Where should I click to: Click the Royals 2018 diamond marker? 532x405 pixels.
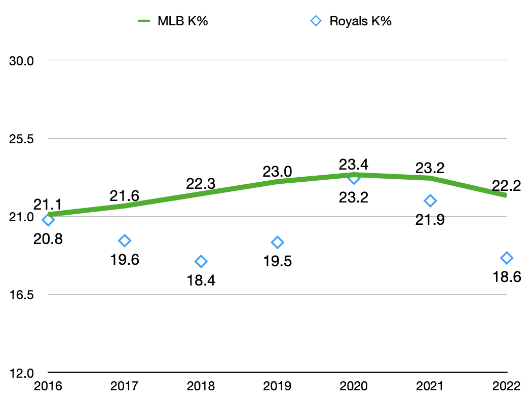pyautogui.click(x=201, y=261)
